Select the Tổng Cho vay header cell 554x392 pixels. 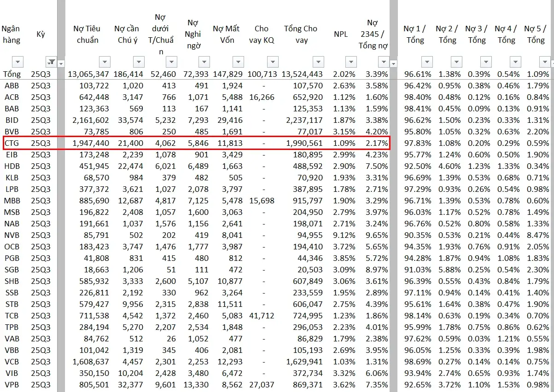coord(301,35)
